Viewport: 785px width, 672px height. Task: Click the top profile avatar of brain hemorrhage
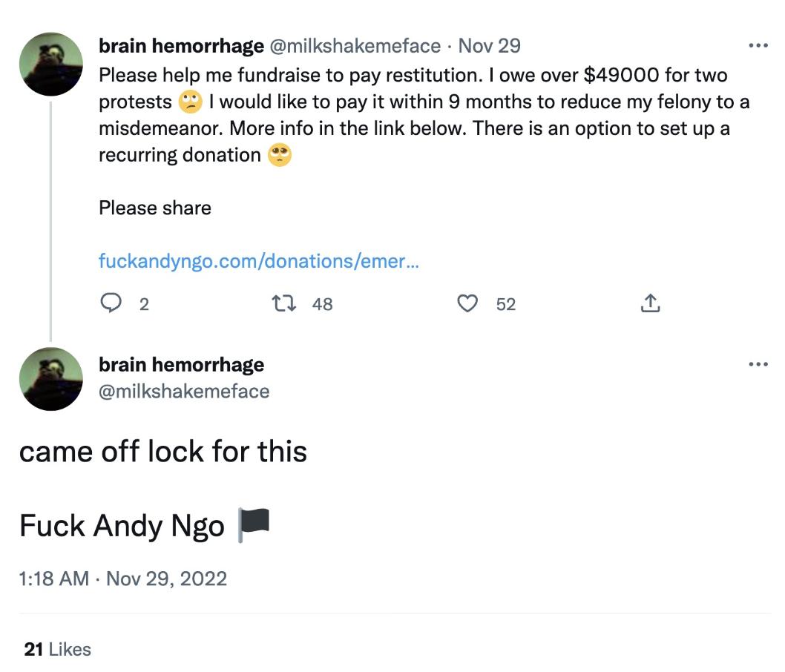pyautogui.click(x=51, y=64)
